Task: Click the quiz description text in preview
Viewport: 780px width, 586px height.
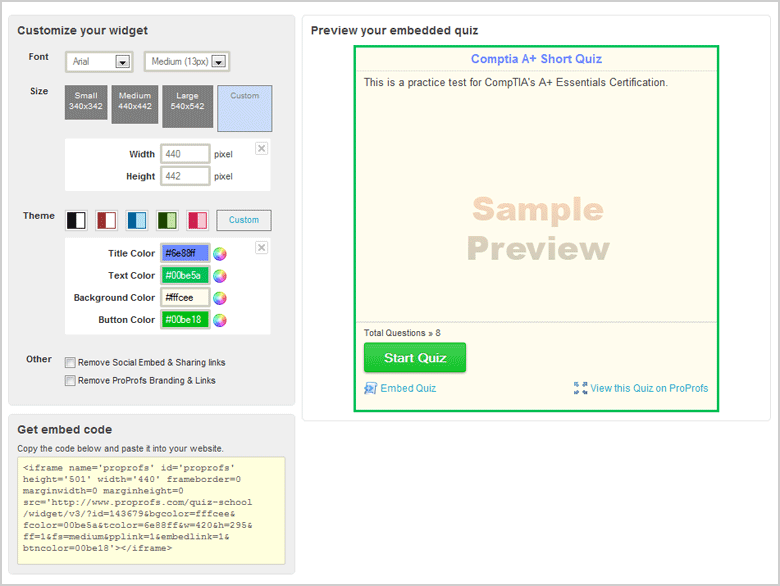Action: (515, 83)
